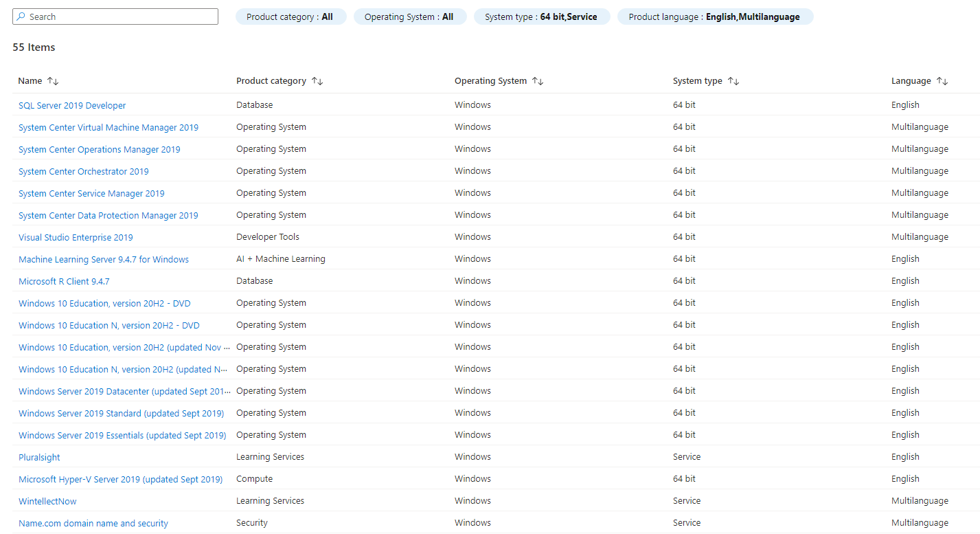
Task: Open Visual Studio Enterprise 2019
Action: [76, 237]
